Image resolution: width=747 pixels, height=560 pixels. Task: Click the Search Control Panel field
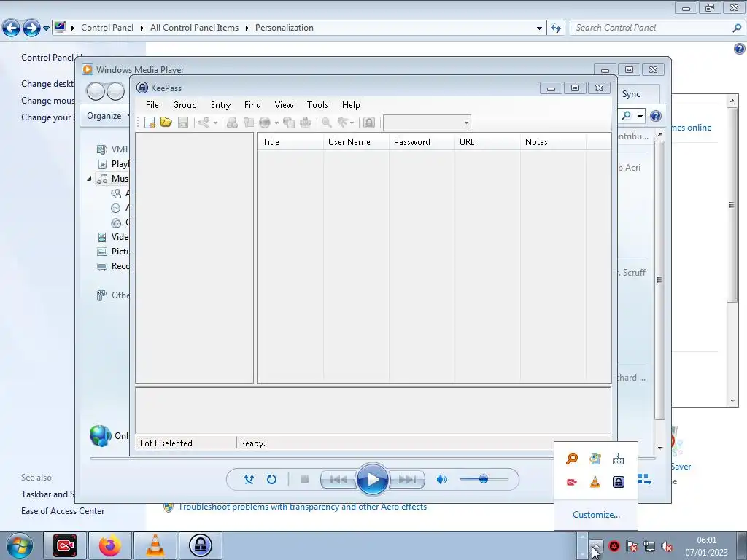[x=657, y=28]
